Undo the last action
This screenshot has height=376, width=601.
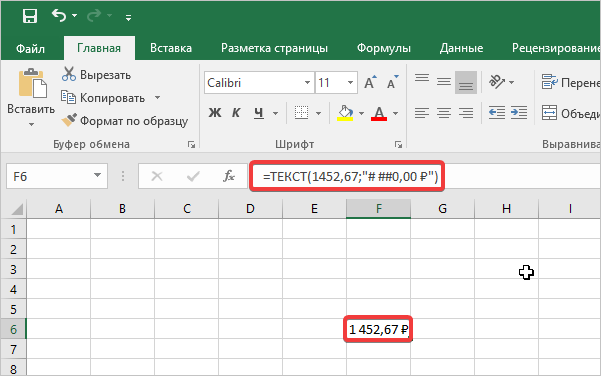pos(59,16)
